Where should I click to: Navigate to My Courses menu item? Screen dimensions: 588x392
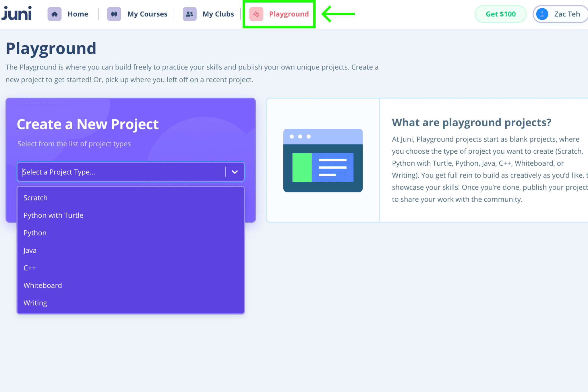tap(147, 14)
